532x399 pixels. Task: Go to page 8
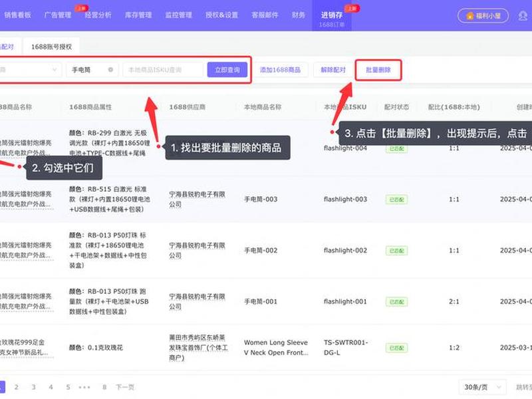coord(104,387)
